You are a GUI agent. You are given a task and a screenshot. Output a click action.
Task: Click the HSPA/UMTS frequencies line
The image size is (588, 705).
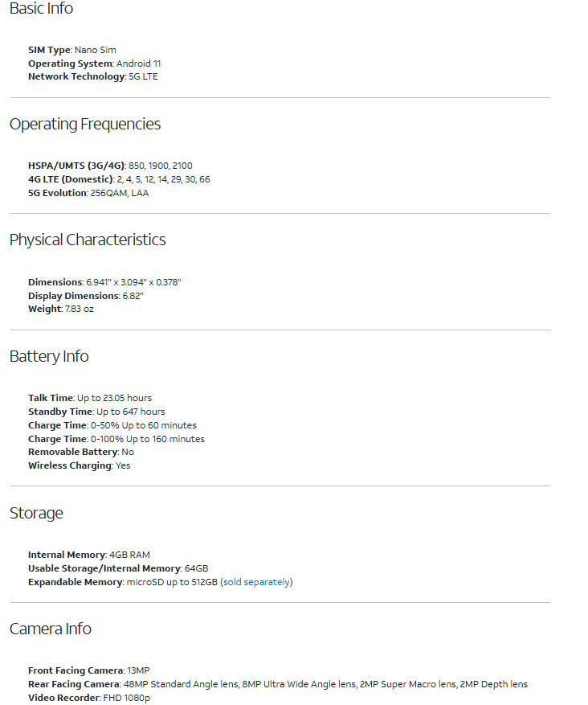110,166
